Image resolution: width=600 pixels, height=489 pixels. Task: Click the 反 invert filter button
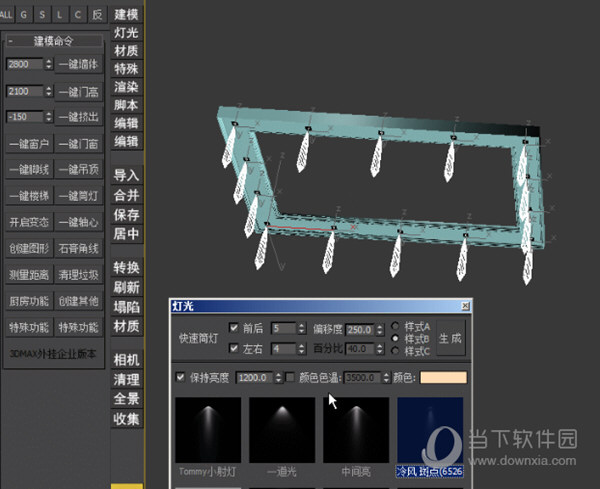[x=97, y=14]
